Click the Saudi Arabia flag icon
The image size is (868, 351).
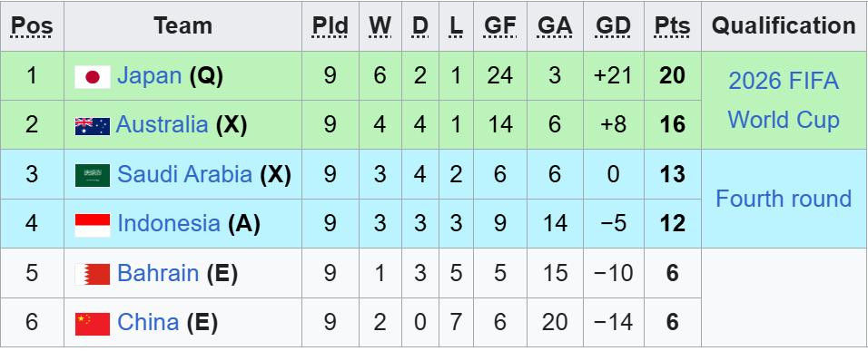93,175
